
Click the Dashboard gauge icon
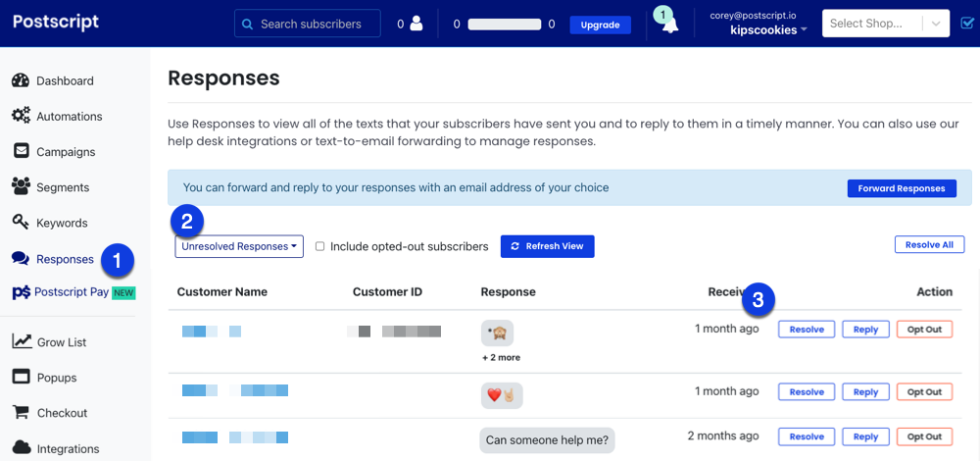[x=21, y=80]
